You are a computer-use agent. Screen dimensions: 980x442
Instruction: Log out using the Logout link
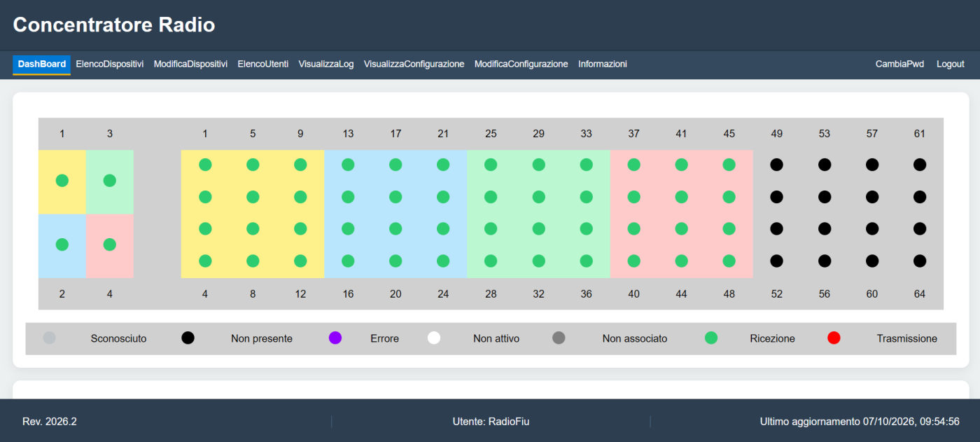pos(951,64)
